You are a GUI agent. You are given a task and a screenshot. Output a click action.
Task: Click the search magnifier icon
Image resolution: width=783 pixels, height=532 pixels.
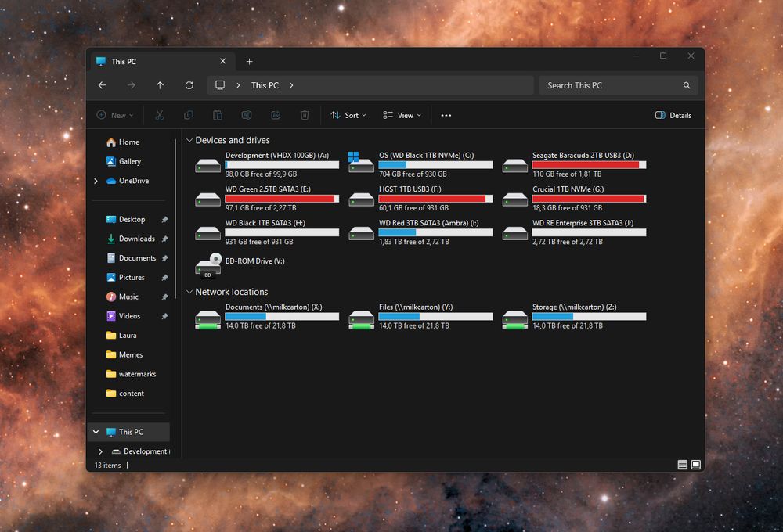click(687, 85)
